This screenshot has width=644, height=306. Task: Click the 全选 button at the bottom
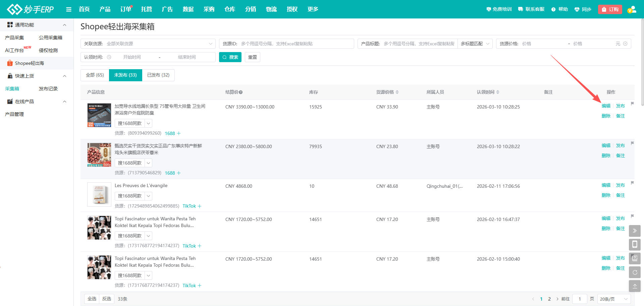click(92, 299)
